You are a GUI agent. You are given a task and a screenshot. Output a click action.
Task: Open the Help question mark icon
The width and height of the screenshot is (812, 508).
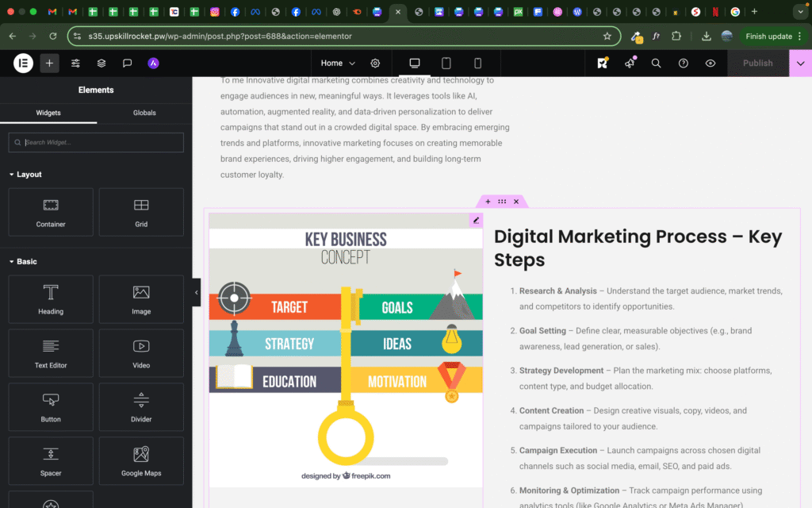pos(684,63)
